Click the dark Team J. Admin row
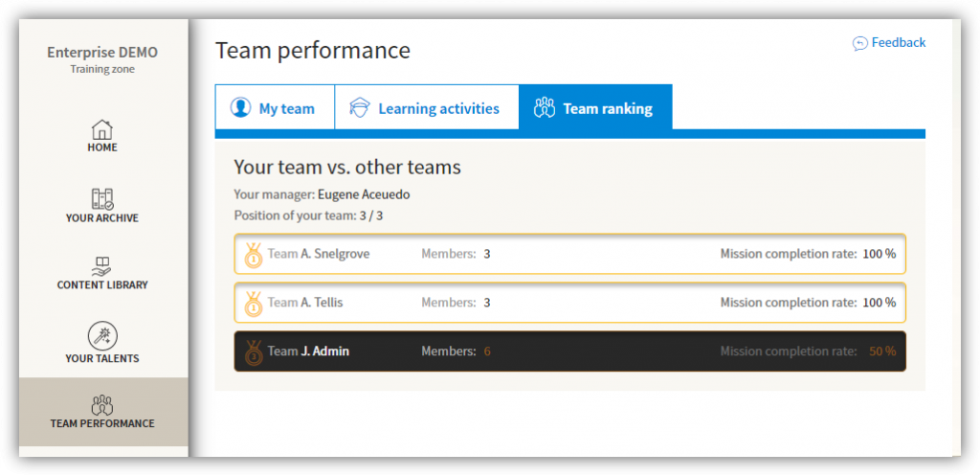 570,351
